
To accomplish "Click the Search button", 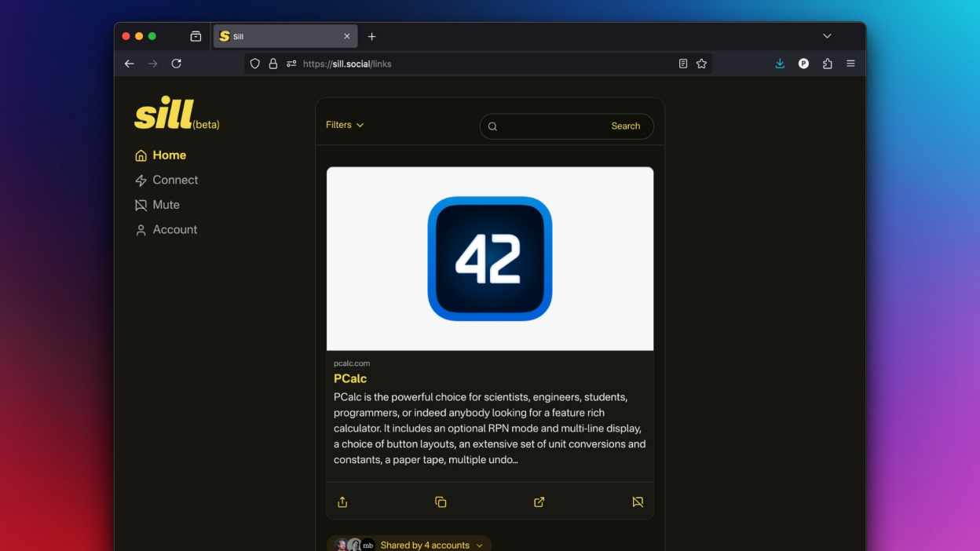I will 625,126.
